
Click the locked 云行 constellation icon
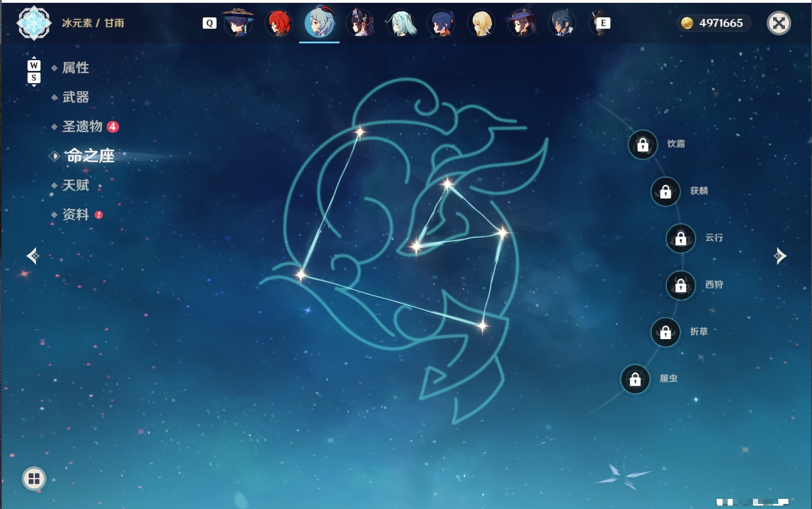680,238
